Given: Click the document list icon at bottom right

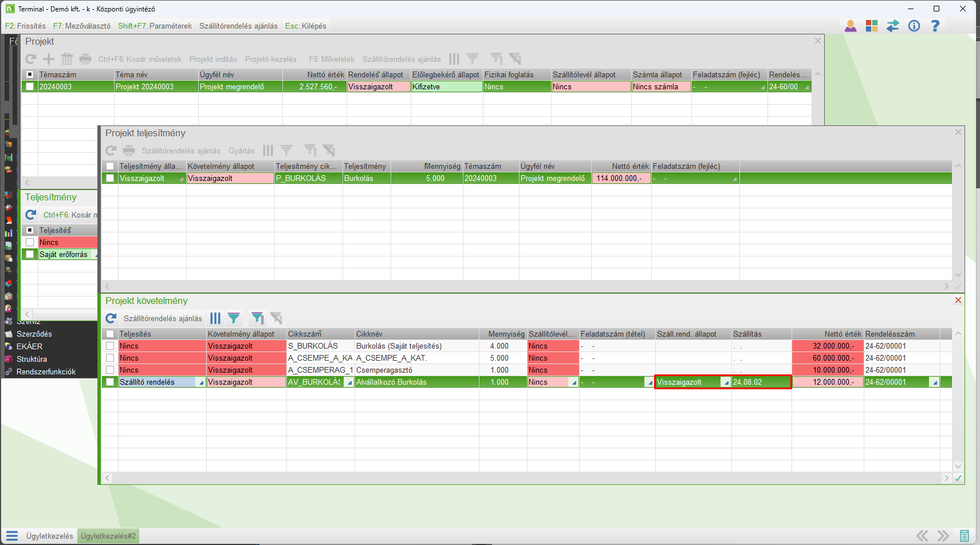Looking at the screenshot, I should 965,536.
